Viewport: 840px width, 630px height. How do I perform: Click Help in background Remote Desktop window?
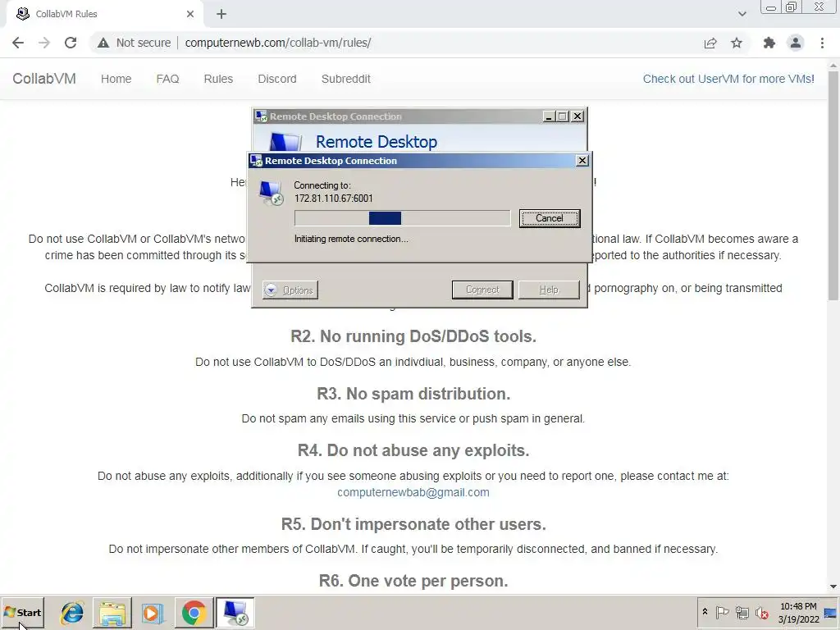click(549, 290)
